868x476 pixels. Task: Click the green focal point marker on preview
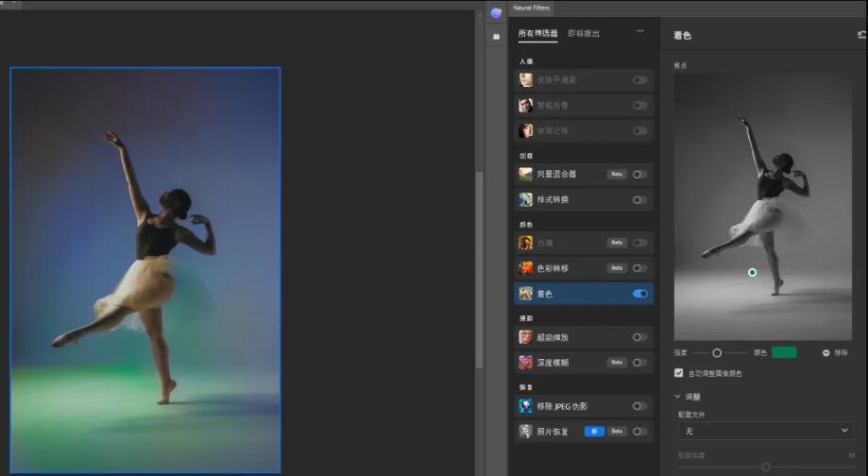(752, 272)
